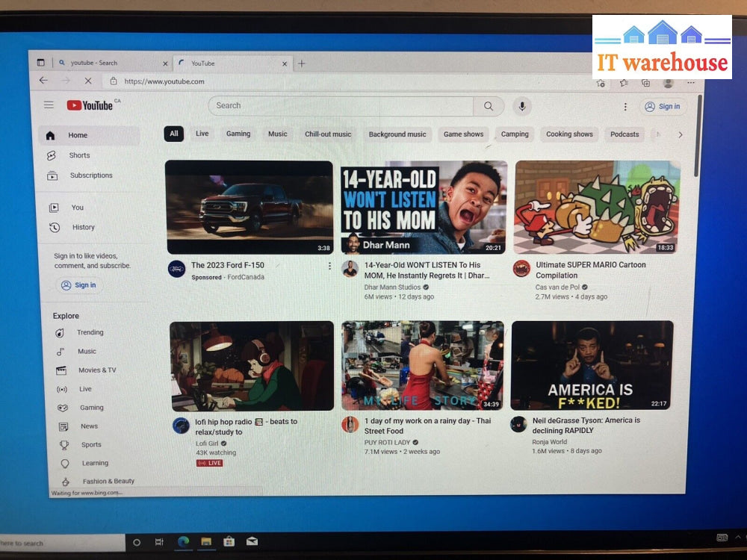Screen dimensions: 747x560
Task: Open History in the sidebar
Action: click(83, 227)
